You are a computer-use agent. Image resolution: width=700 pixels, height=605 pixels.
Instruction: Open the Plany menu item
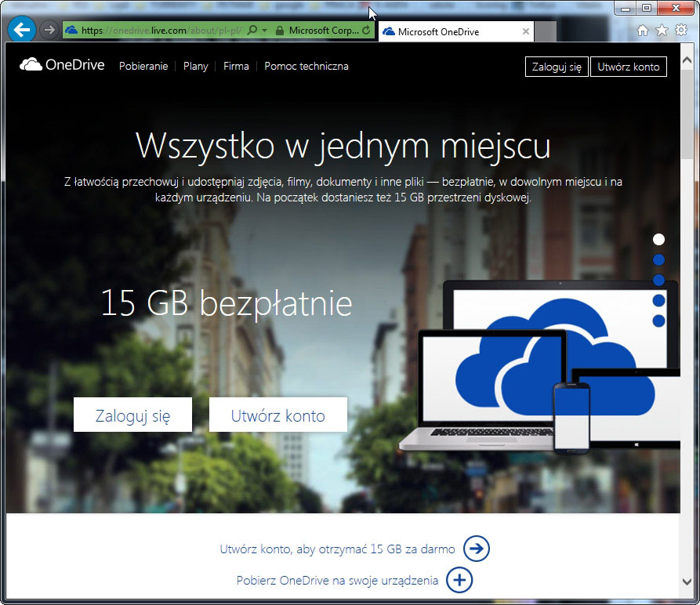tap(195, 66)
